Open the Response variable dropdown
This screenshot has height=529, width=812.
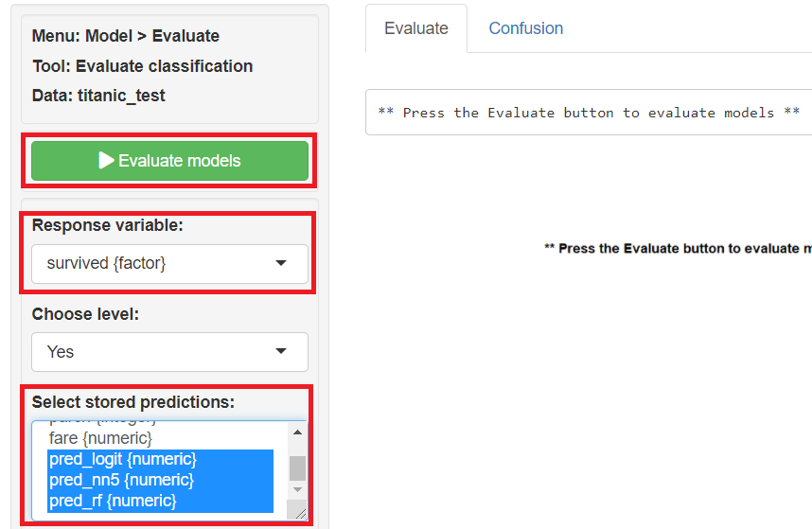tap(169, 263)
